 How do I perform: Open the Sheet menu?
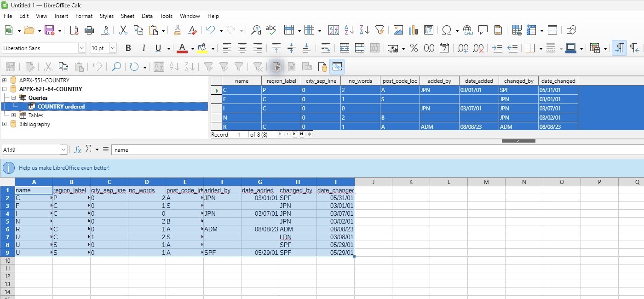point(127,16)
